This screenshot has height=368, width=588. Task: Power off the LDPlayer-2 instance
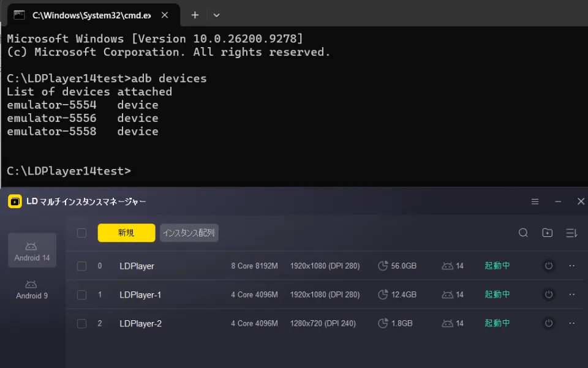tap(549, 323)
